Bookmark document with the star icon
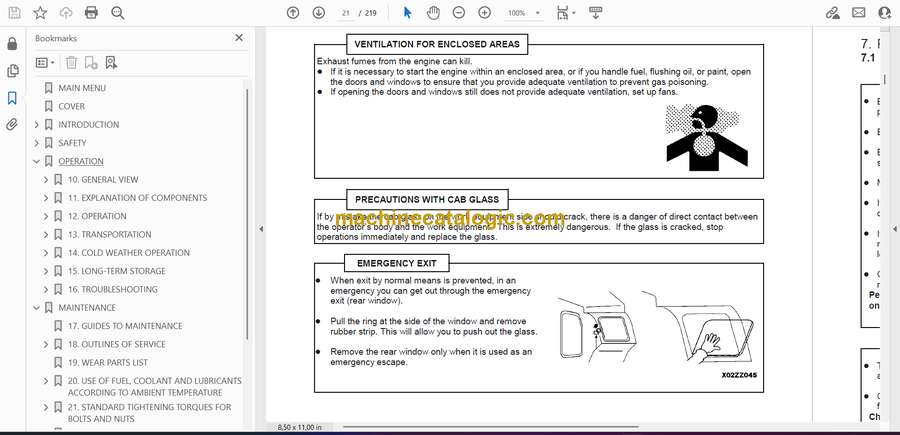The height and width of the screenshot is (435, 900). pos(40,13)
